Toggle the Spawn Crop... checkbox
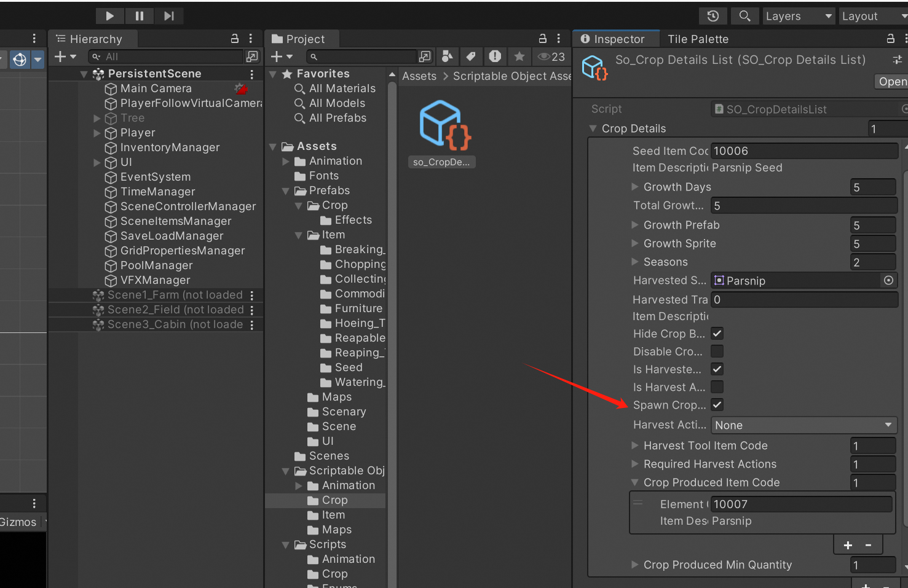908x588 pixels. pos(717,405)
